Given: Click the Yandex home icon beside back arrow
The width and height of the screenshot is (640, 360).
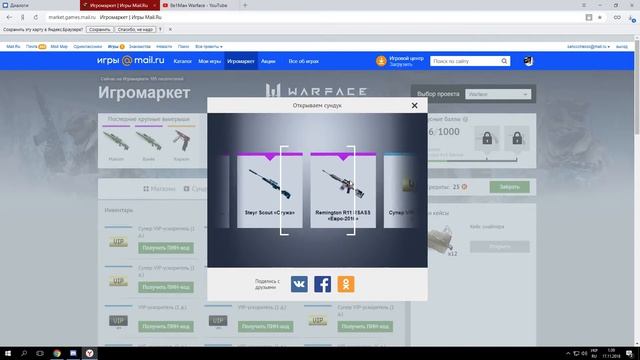Looking at the screenshot, I should click(x=22, y=17).
